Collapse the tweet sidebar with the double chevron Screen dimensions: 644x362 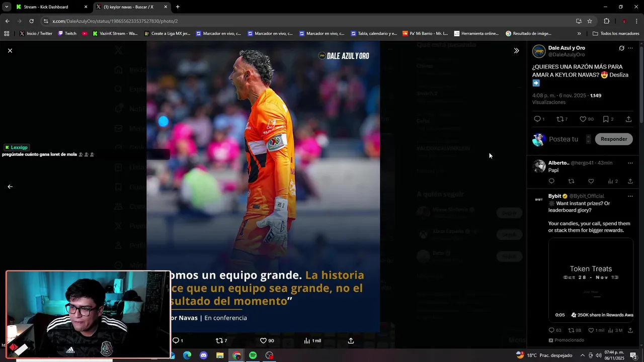[x=516, y=51]
